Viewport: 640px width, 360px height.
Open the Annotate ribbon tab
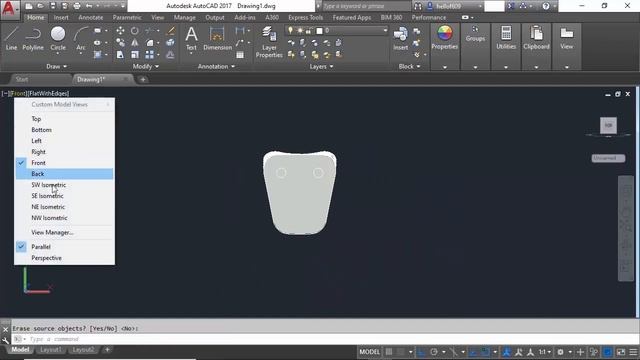[91, 18]
